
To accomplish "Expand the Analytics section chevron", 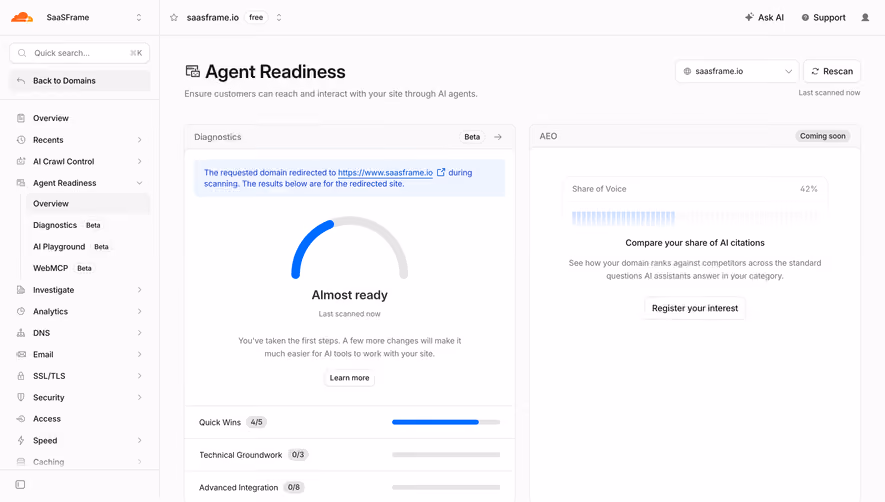I will point(139,311).
